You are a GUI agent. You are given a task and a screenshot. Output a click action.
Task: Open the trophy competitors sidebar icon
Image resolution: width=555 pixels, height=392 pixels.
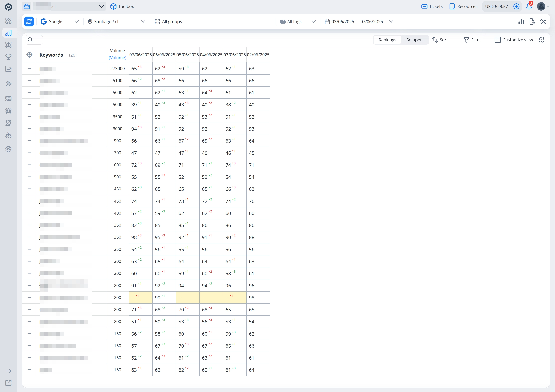point(8,57)
